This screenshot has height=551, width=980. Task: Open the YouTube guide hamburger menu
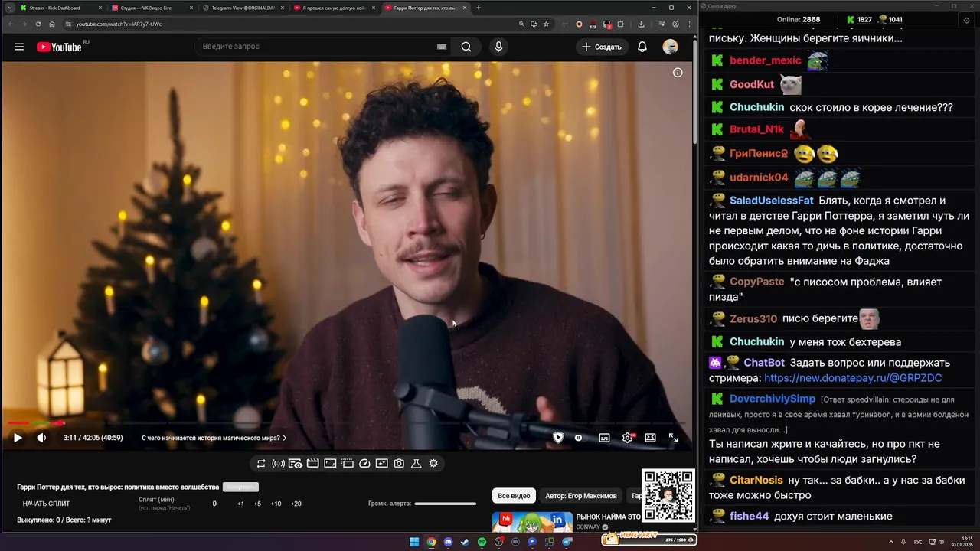click(19, 47)
